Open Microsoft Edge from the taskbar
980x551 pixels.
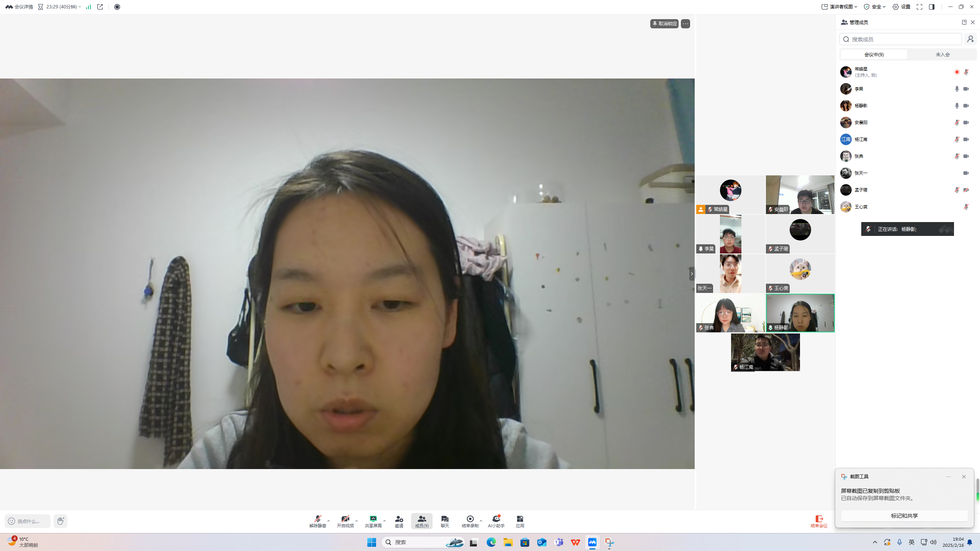[x=491, y=542]
